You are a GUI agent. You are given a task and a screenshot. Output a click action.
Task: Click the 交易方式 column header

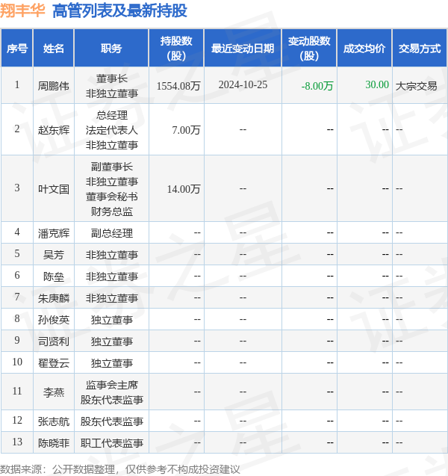(x=420, y=49)
